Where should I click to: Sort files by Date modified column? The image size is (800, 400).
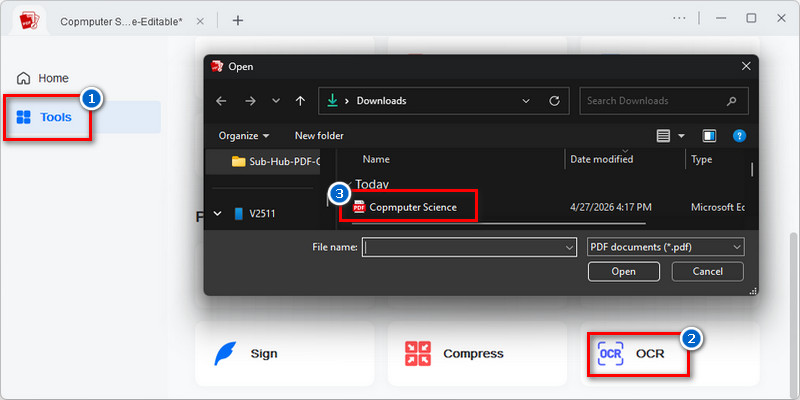point(602,160)
